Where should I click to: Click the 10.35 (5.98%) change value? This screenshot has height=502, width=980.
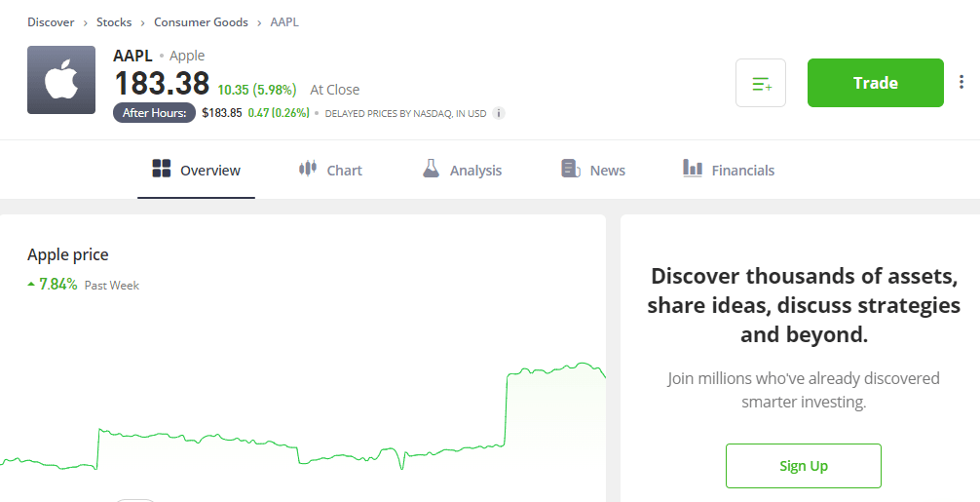257,90
